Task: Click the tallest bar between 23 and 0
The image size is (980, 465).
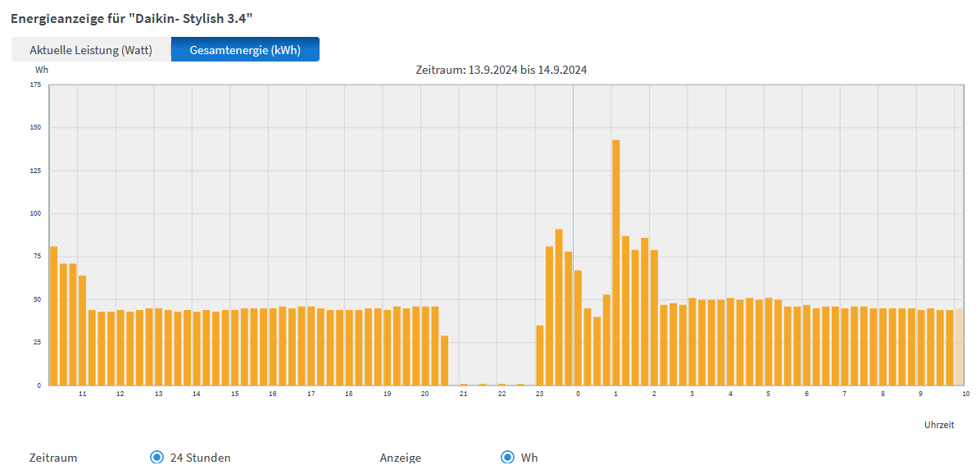Action: pyautogui.click(x=559, y=308)
